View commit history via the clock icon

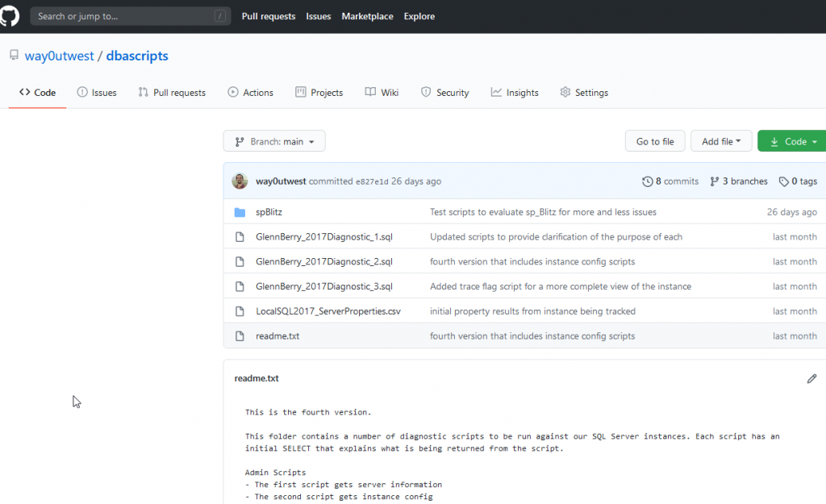pos(645,181)
